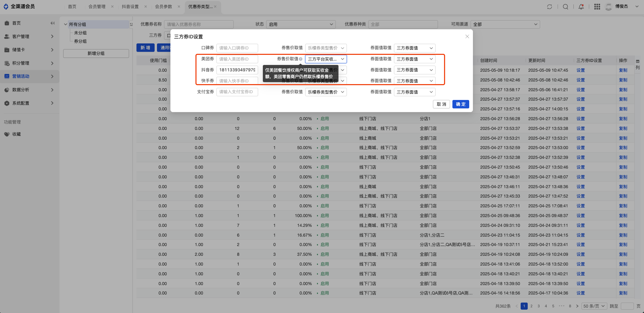Image resolution: width=644 pixels, height=313 pixels.
Task: Click 设置 link for 2025-05-09 10:18:17 row
Action: (580, 70)
